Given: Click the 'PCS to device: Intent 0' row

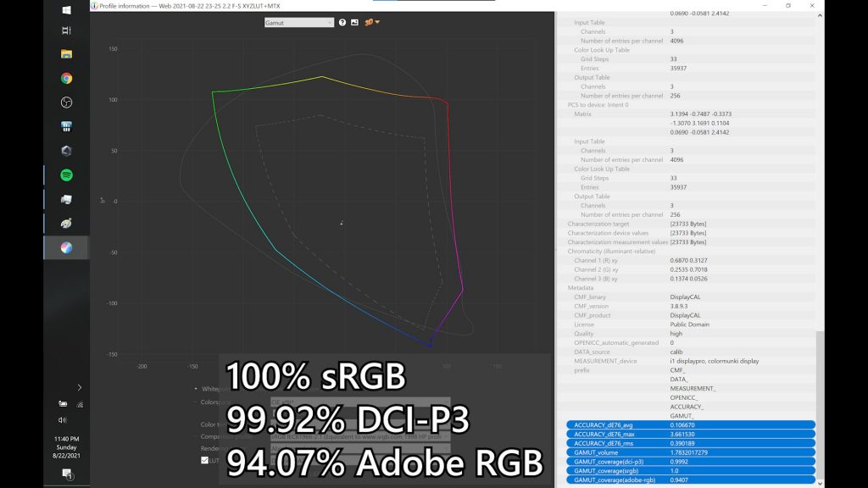Looking at the screenshot, I should pos(687,104).
